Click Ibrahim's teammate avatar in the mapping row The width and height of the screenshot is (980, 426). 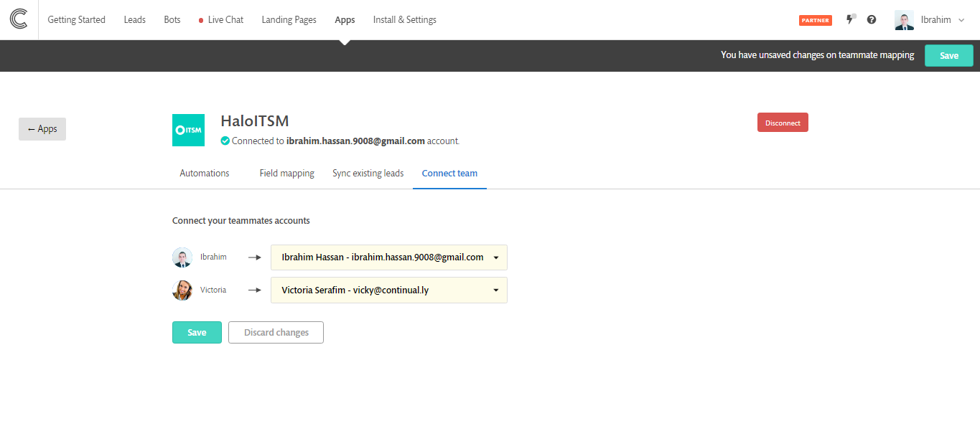(182, 257)
